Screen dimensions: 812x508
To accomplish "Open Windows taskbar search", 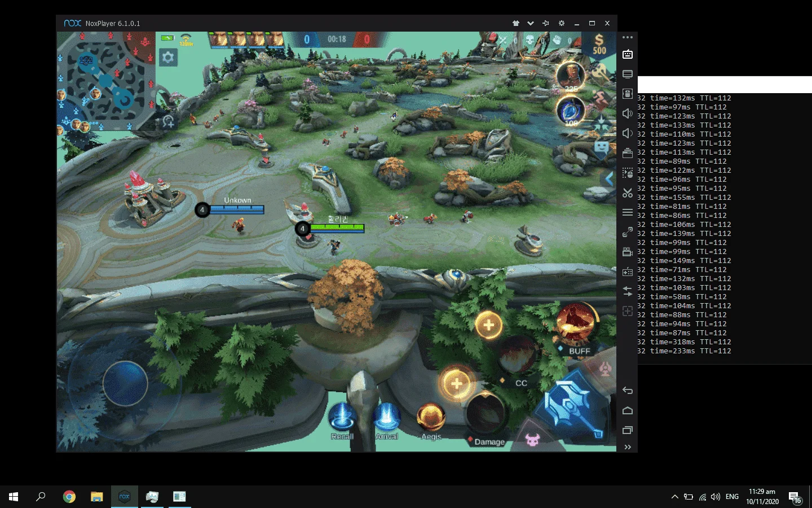I will pos(41,497).
